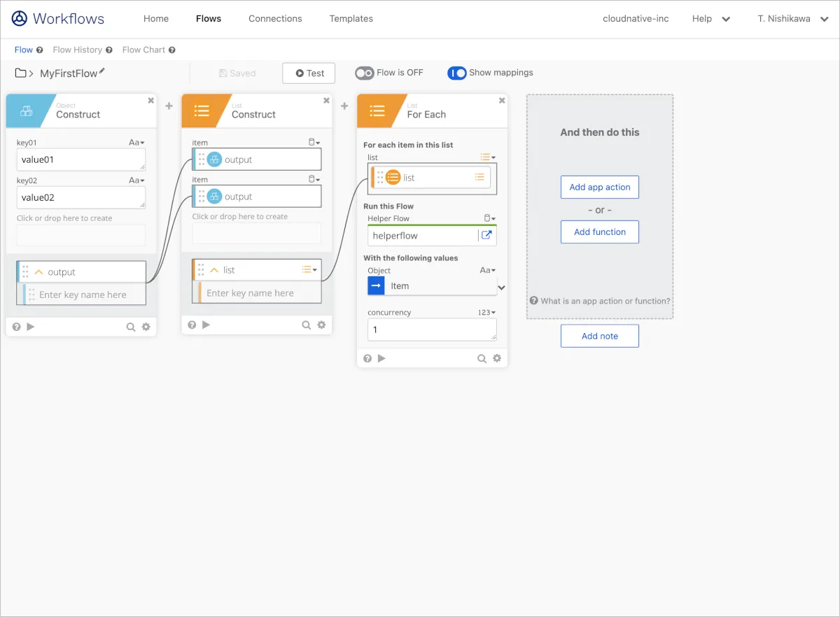Open List Construct card settings gear
840x617 pixels.
point(321,325)
